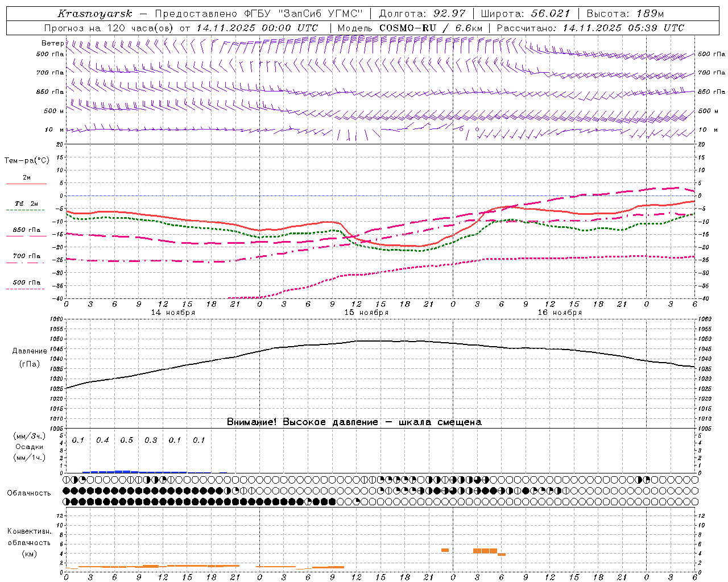This screenshot has width=728, height=582.
Task: Click the '16 ноября' date label
Action: pos(560,313)
